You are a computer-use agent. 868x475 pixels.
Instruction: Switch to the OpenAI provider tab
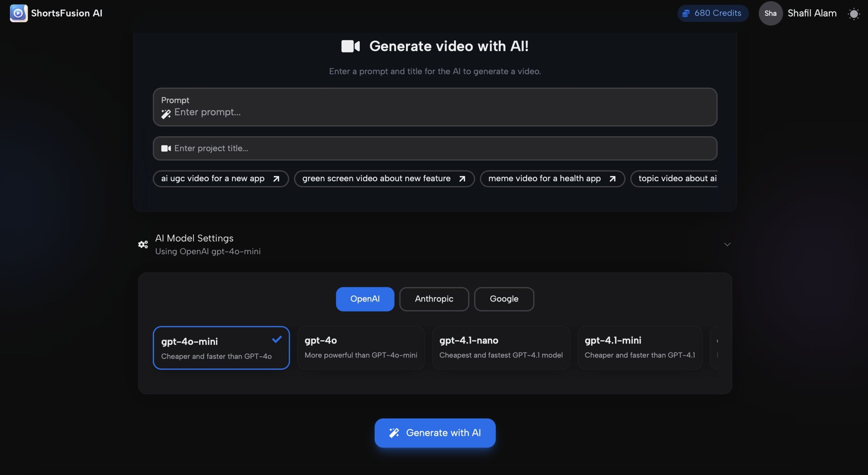tap(365, 299)
